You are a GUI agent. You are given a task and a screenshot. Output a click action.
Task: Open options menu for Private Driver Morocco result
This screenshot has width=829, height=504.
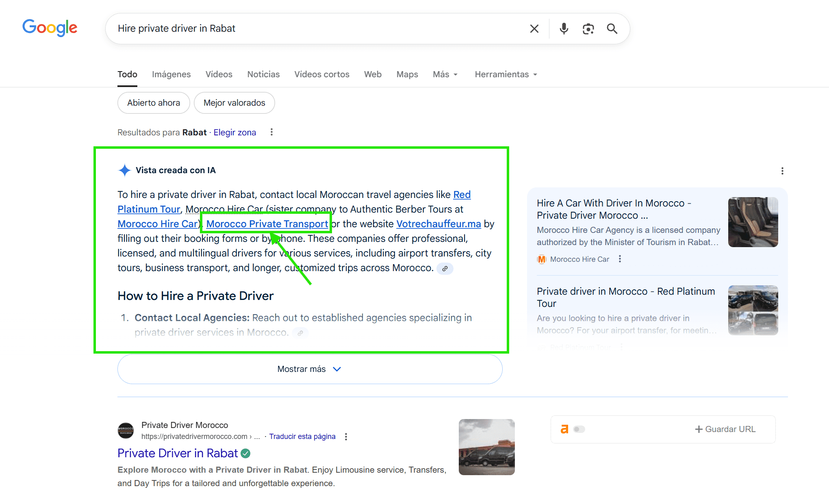pos(346,437)
